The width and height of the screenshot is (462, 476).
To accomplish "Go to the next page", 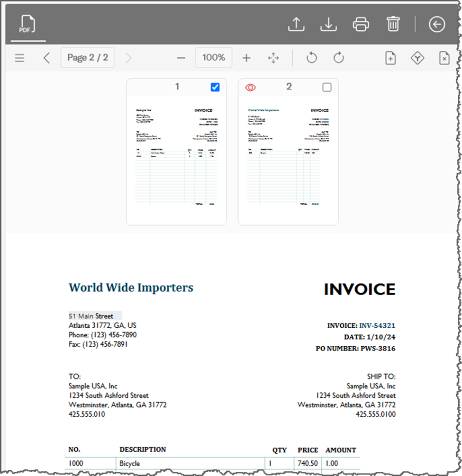I will click(x=128, y=58).
